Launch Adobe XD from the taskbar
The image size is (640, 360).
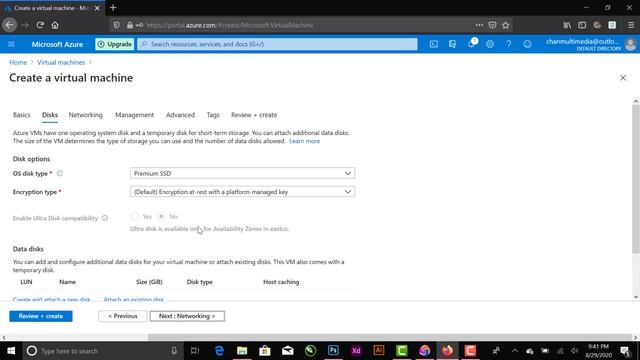click(x=356, y=351)
